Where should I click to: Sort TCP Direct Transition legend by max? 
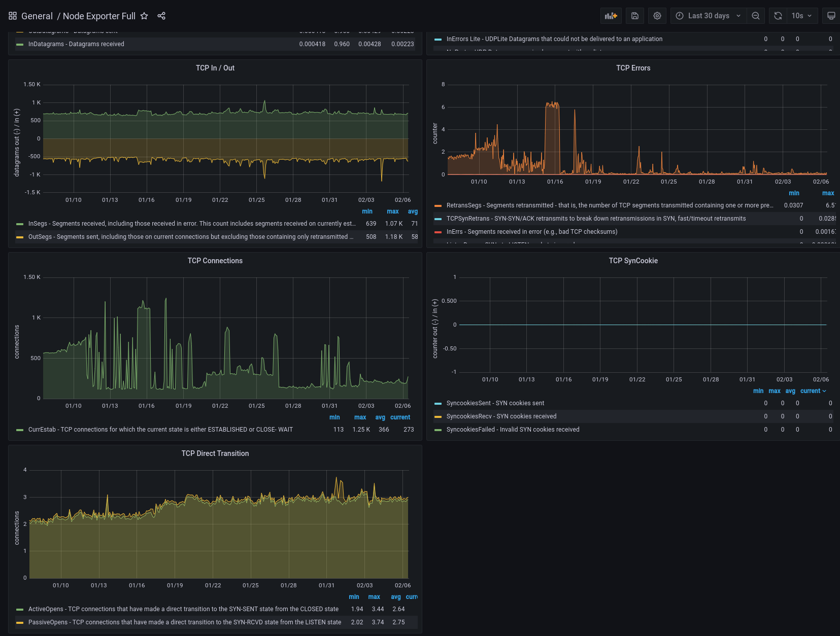374,597
